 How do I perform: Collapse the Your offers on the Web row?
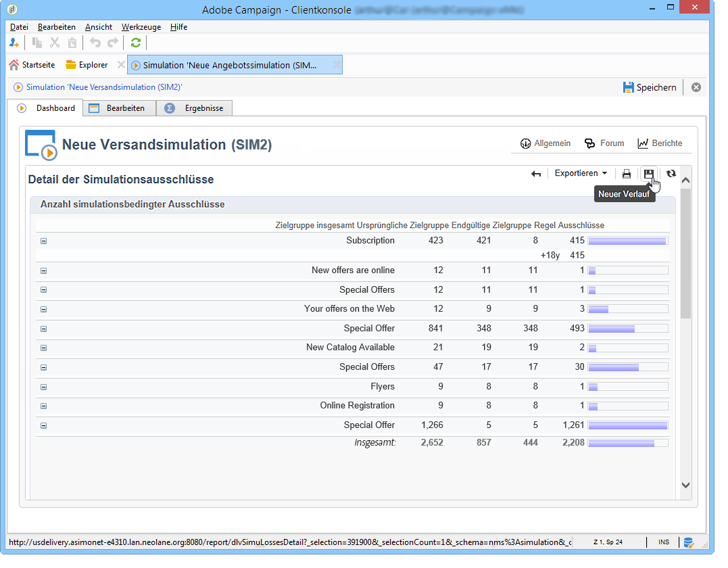tap(44, 309)
